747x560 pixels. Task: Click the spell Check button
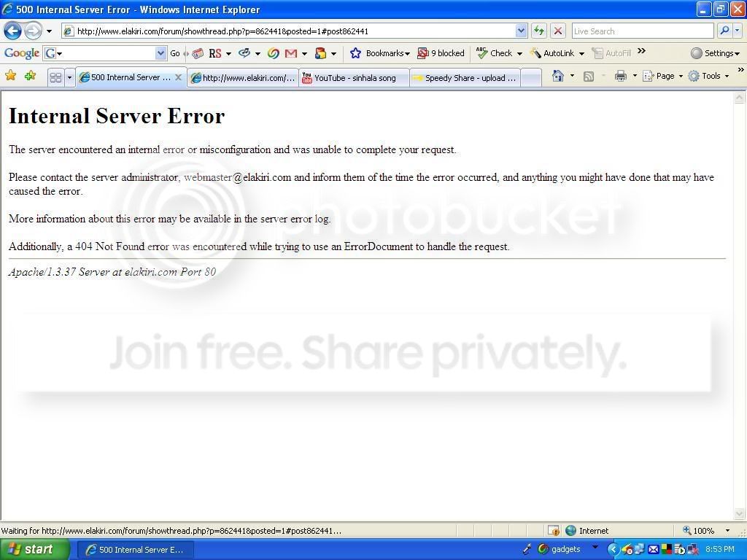coord(494,53)
